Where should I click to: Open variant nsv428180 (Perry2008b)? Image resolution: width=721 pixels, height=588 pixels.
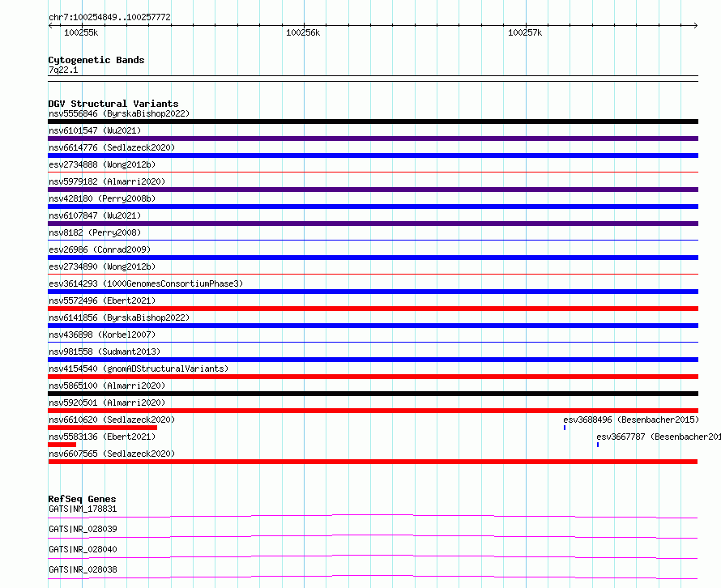[102, 198]
